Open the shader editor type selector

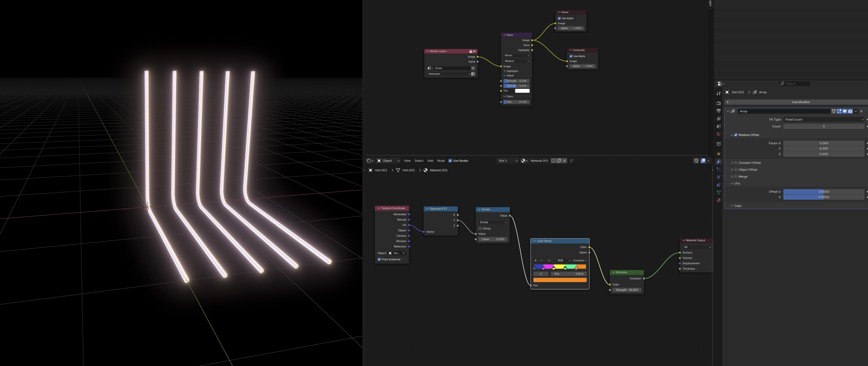pyautogui.click(x=370, y=161)
